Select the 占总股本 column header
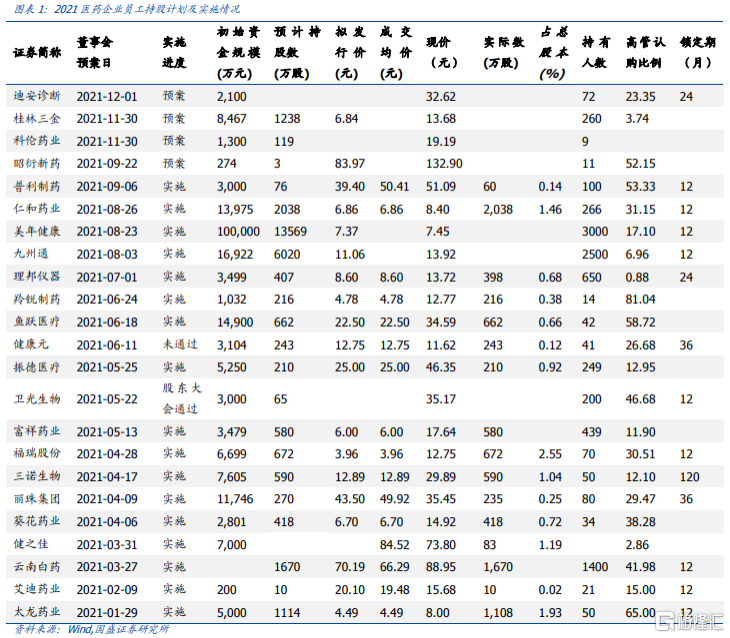730x638 pixels. tap(554, 52)
